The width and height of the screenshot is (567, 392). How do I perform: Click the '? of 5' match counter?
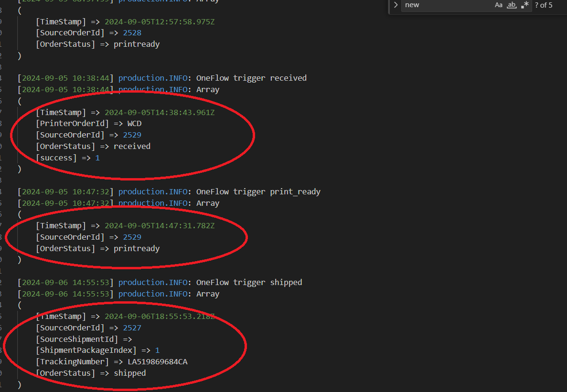544,5
